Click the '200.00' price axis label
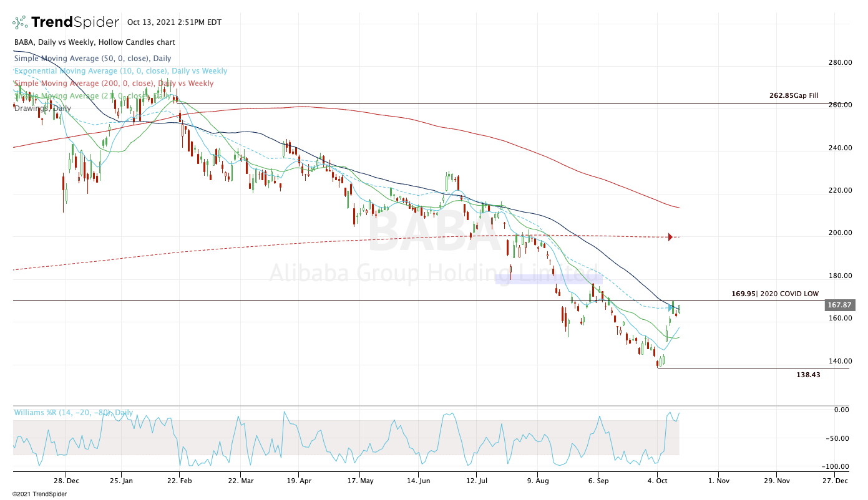 tap(840, 233)
